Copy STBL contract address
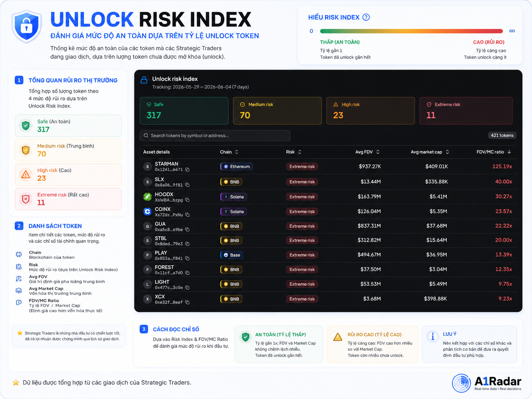The image size is (532, 399). pos(187,244)
